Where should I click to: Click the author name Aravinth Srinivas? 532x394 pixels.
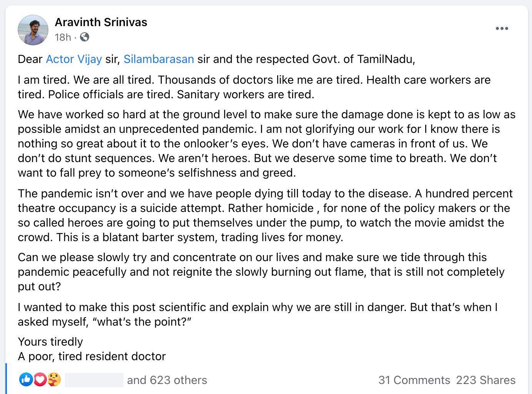[101, 22]
